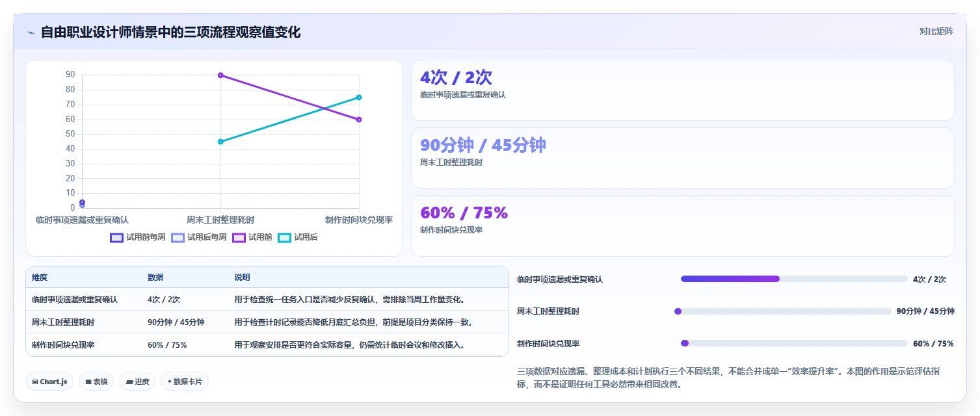Click the 维度 column header
The image size is (980, 416).
pos(40,278)
